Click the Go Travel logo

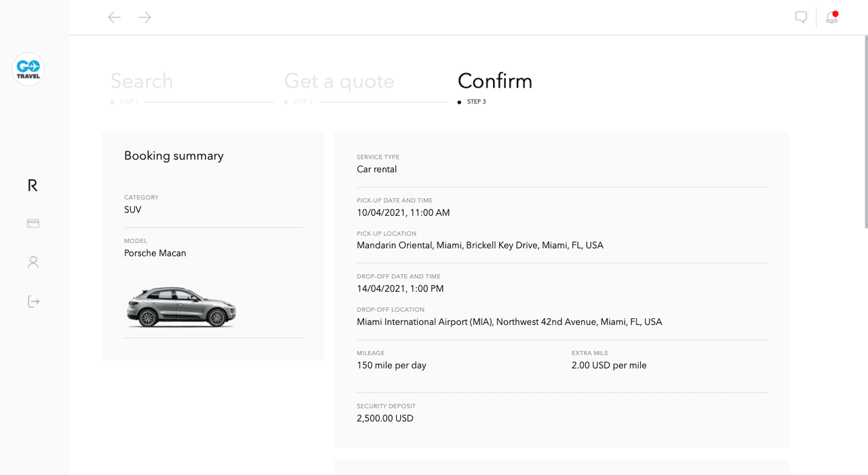tap(28, 69)
